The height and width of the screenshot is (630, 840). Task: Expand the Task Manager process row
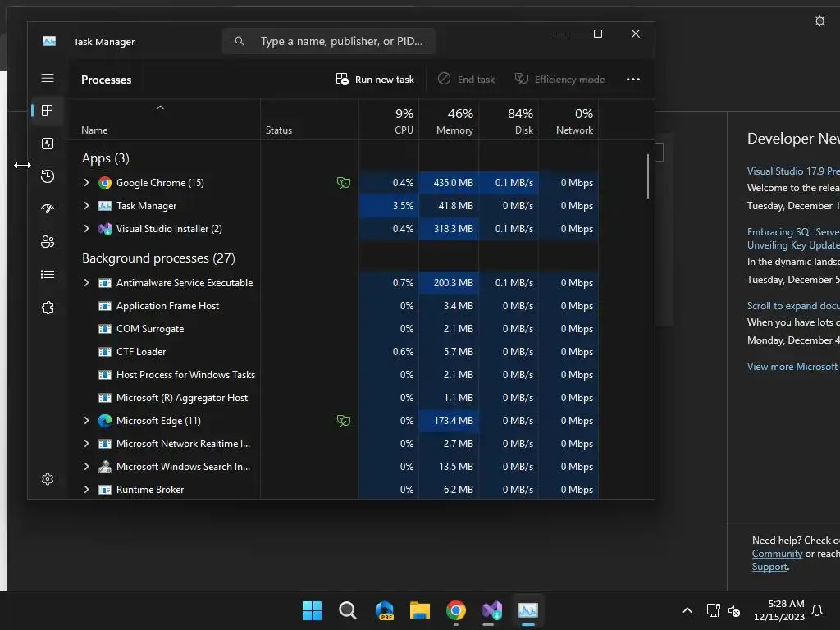86,206
